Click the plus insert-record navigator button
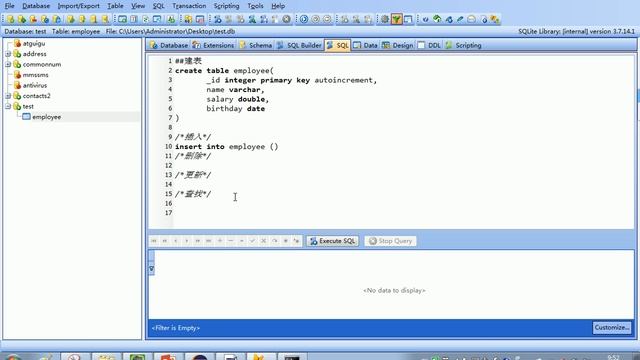640x360 pixels. point(220,241)
